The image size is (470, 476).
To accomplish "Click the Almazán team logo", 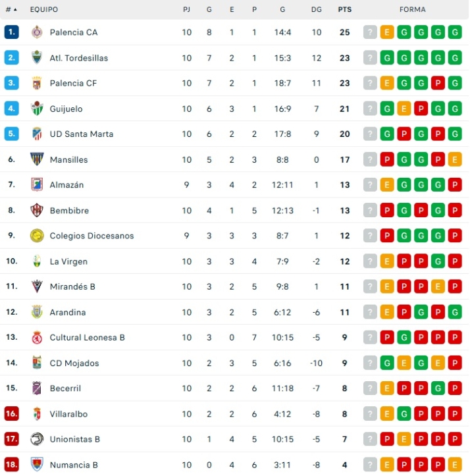I will coord(37,185).
